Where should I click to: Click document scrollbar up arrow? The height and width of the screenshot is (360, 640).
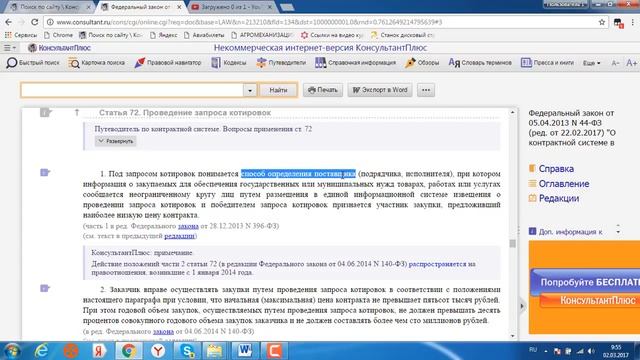click(513, 112)
